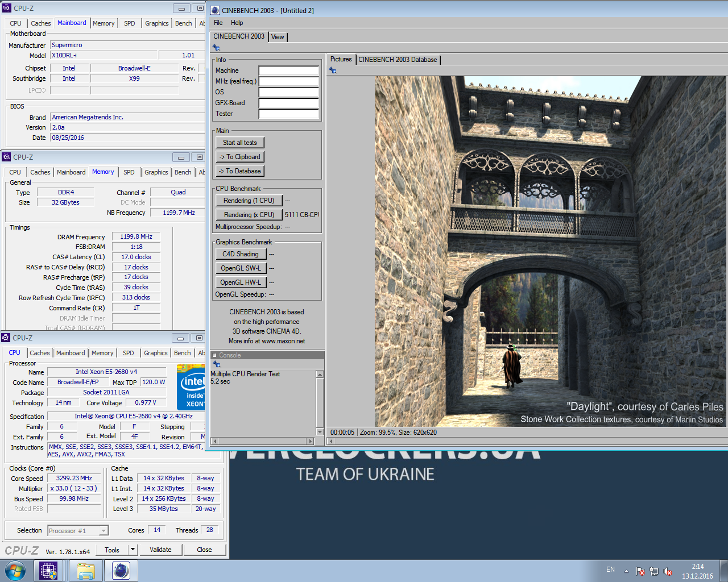This screenshot has width=728, height=582.
Task: Click the Tester input field
Action: (x=289, y=114)
